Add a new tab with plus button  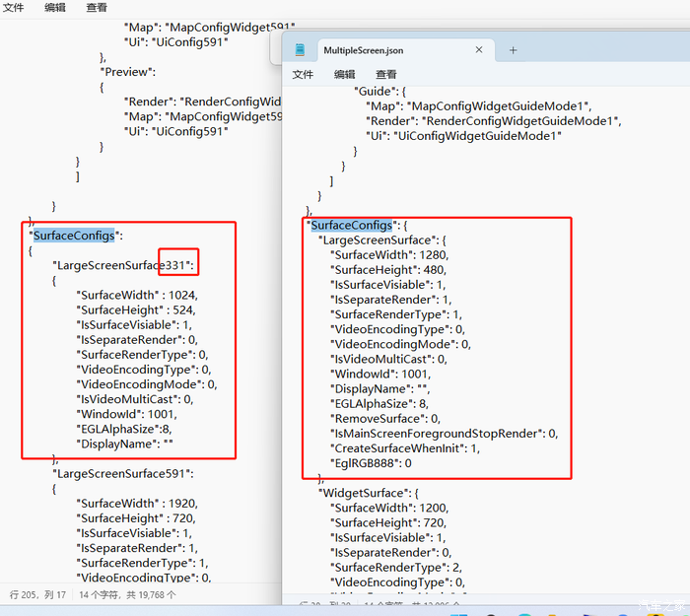click(513, 50)
